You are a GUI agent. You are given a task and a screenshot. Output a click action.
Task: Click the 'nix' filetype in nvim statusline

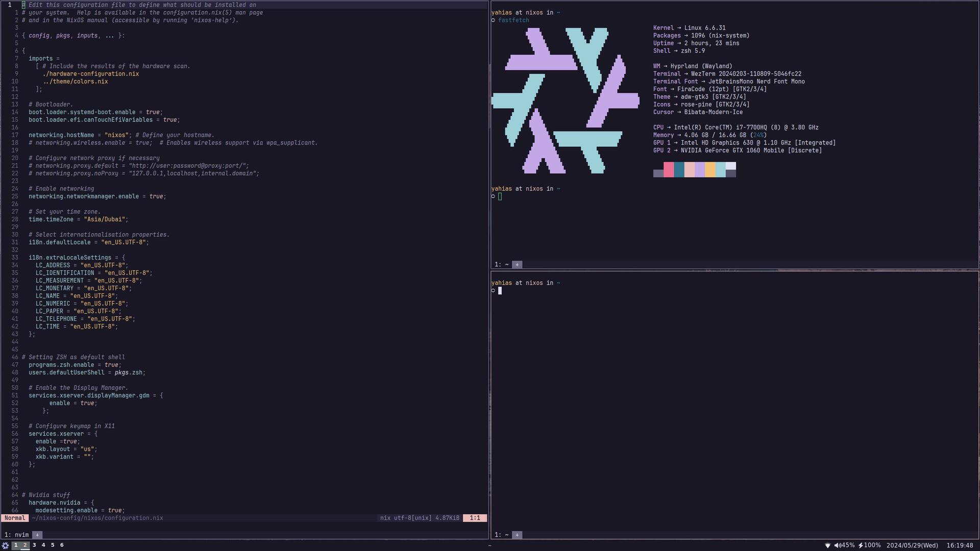pyautogui.click(x=385, y=518)
